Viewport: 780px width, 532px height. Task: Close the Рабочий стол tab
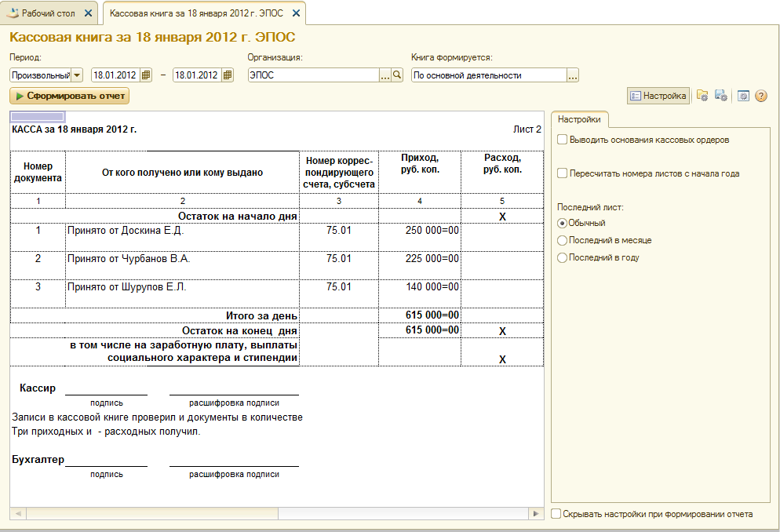[88, 13]
